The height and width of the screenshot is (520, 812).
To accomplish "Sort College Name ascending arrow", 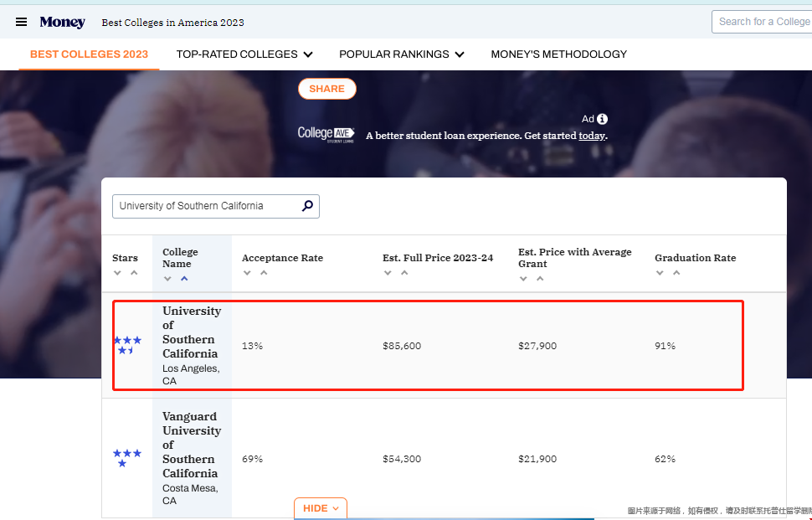I will (x=184, y=279).
